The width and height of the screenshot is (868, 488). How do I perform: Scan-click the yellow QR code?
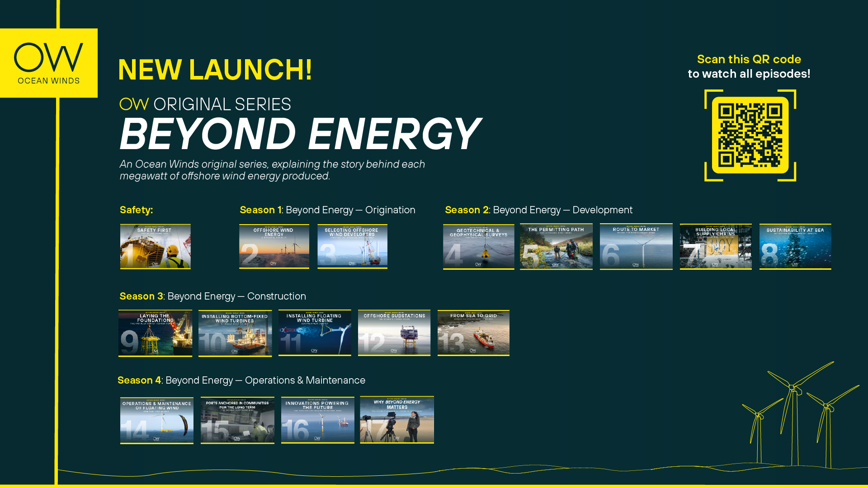[750, 136]
